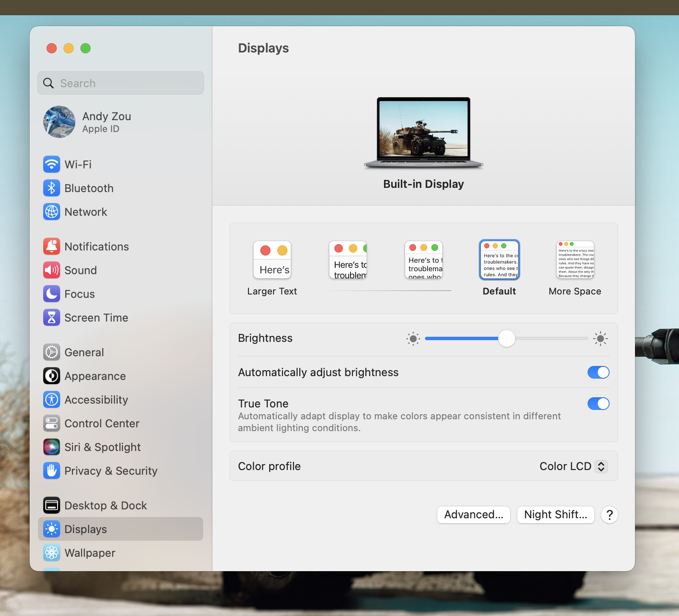Open the Wallpaper settings label

click(90, 553)
